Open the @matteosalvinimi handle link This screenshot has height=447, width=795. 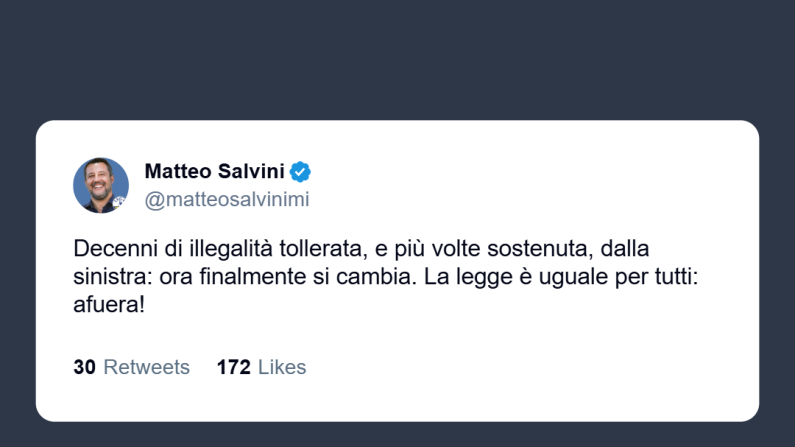(227, 199)
